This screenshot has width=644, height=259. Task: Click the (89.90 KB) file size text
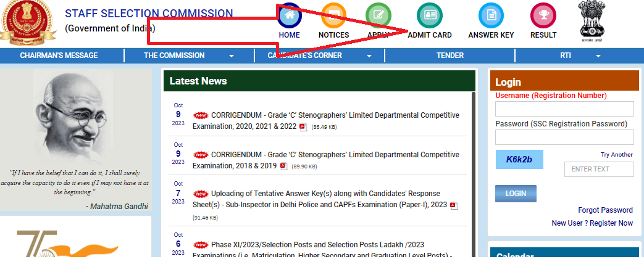[304, 166]
